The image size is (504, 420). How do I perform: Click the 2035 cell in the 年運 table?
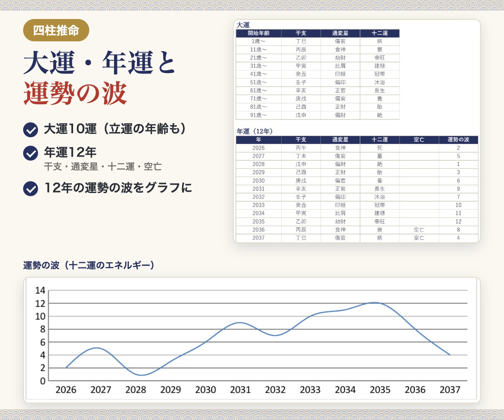coord(259,222)
